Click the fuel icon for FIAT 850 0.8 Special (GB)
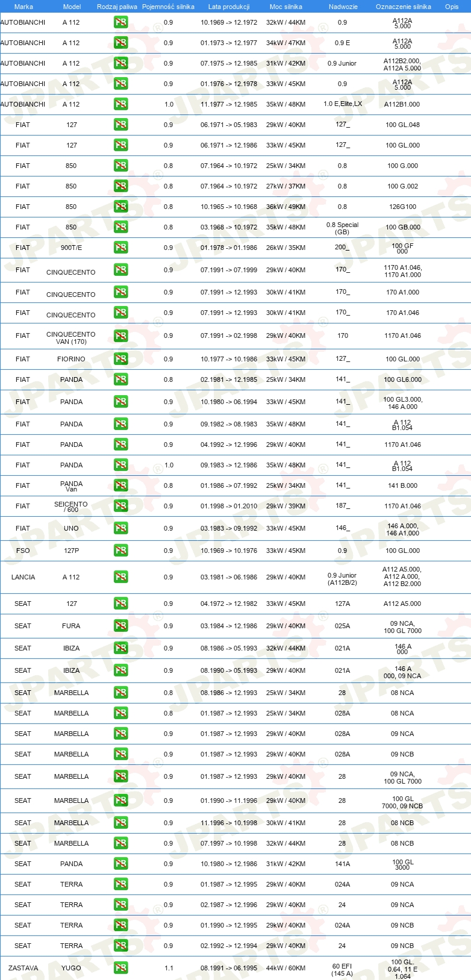The image size is (471, 980). coord(120,227)
